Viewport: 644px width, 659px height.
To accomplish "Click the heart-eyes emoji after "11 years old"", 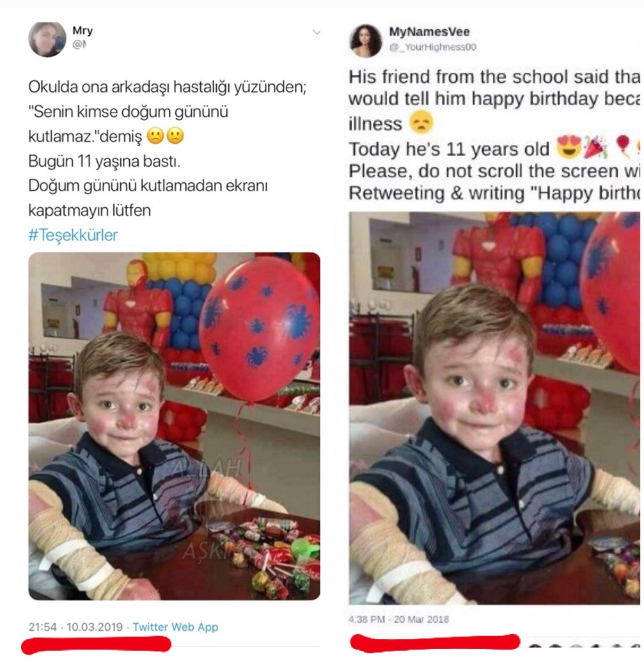I will [x=569, y=148].
